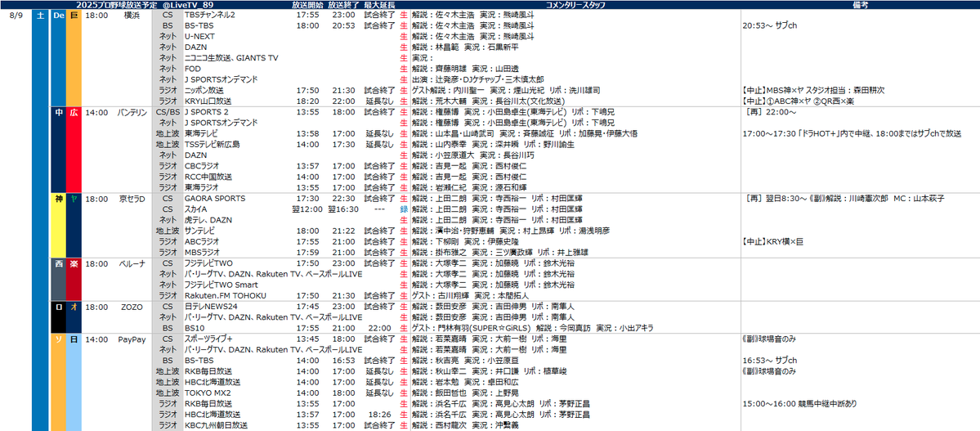Click the note 20:53～ サブch
This screenshot has width=980, height=431.
pos(770,25)
